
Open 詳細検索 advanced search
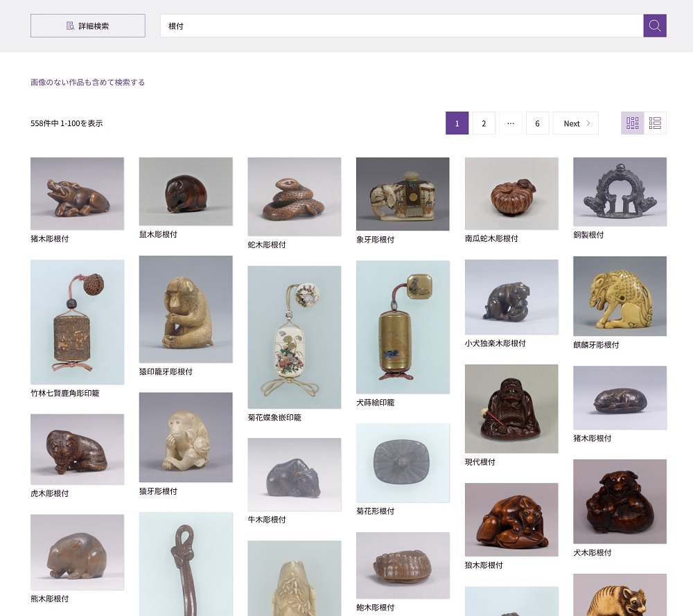click(87, 26)
